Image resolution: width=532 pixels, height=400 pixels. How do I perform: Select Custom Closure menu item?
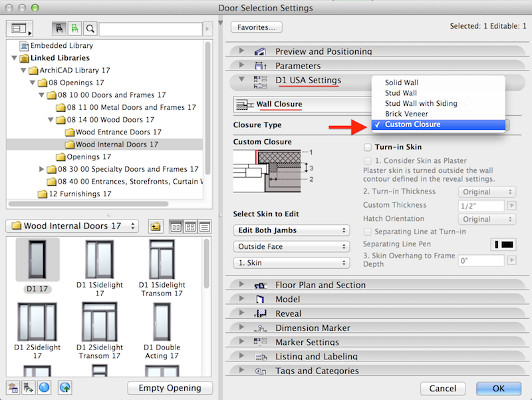[438, 124]
